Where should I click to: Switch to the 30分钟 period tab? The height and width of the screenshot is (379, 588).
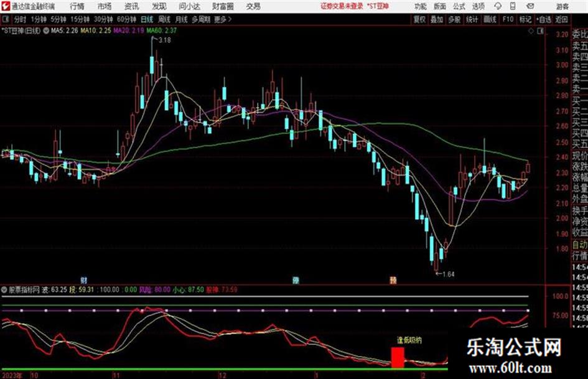pyautogui.click(x=103, y=19)
